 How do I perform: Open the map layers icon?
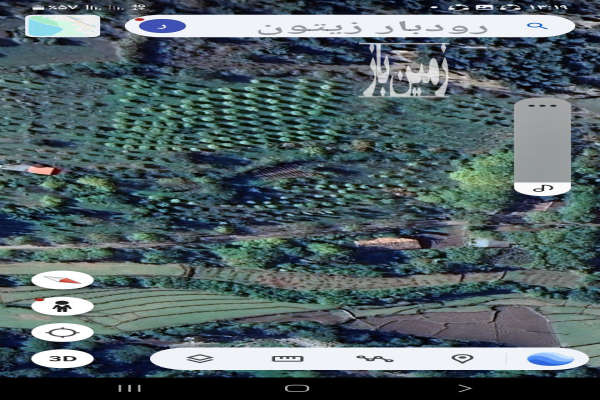tap(201, 358)
